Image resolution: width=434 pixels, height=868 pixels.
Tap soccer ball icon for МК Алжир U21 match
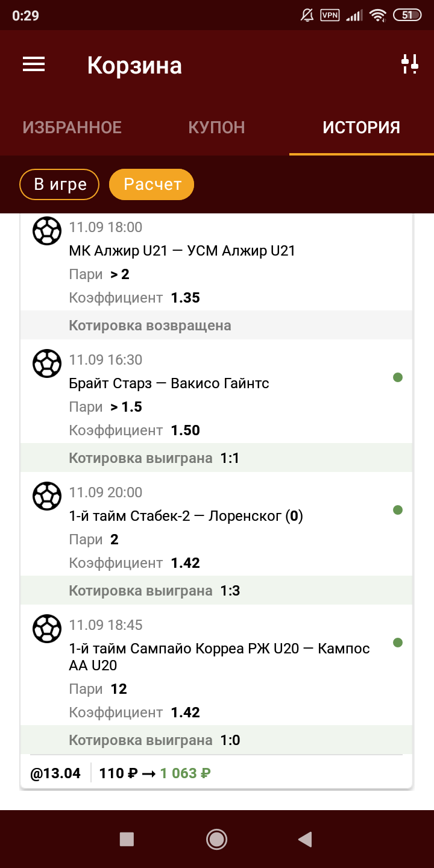tap(46, 231)
